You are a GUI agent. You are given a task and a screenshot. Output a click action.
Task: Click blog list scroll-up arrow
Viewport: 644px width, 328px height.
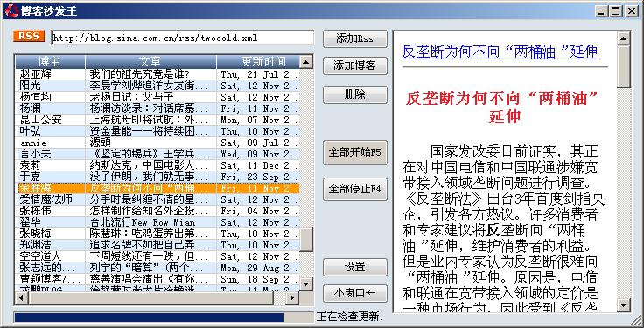[305, 62]
